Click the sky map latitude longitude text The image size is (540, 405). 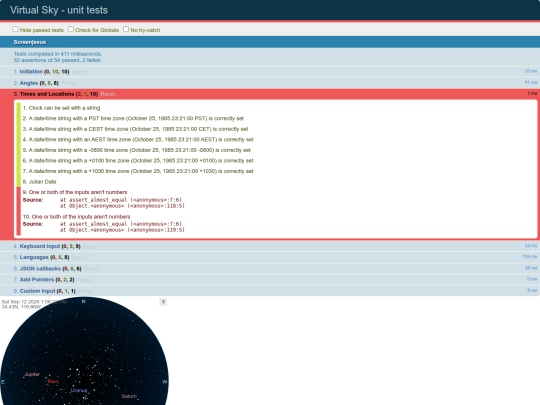(x=21, y=307)
